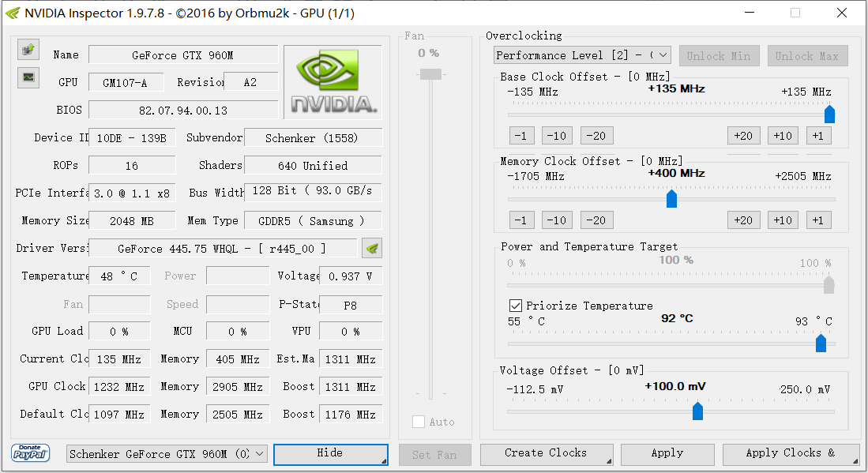Click the Temperature value 48 °C
Screen dimensions: 868x473
pyautogui.click(x=119, y=276)
